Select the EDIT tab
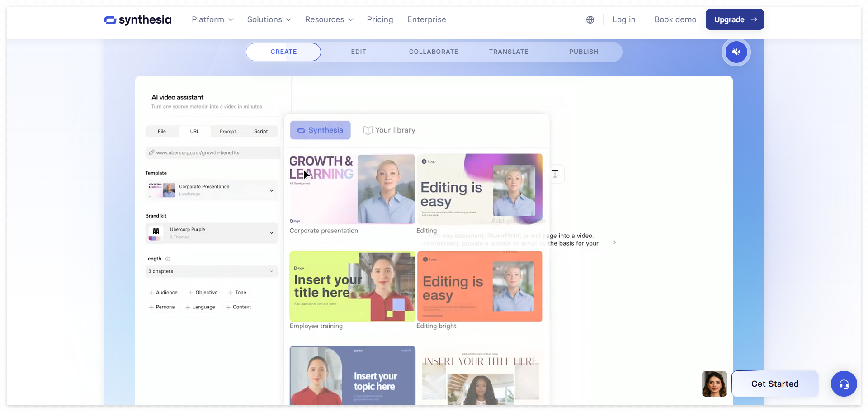Screen dimensions: 868x412 [359, 52]
